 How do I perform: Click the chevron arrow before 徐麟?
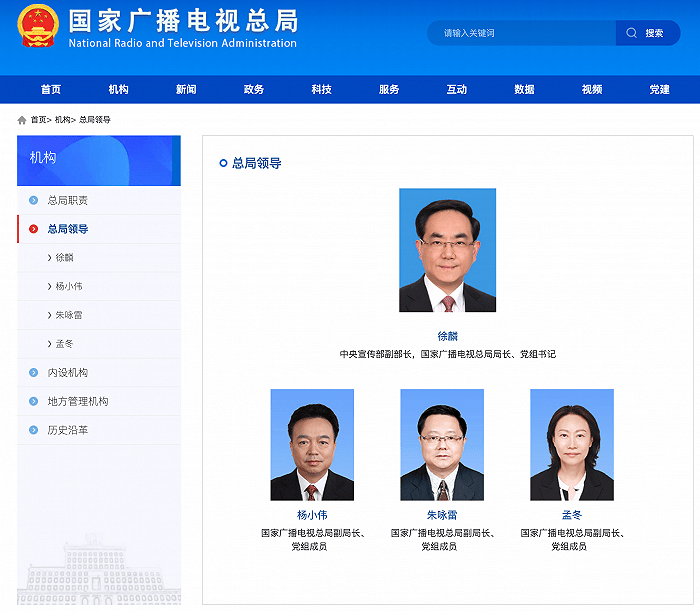[50, 258]
